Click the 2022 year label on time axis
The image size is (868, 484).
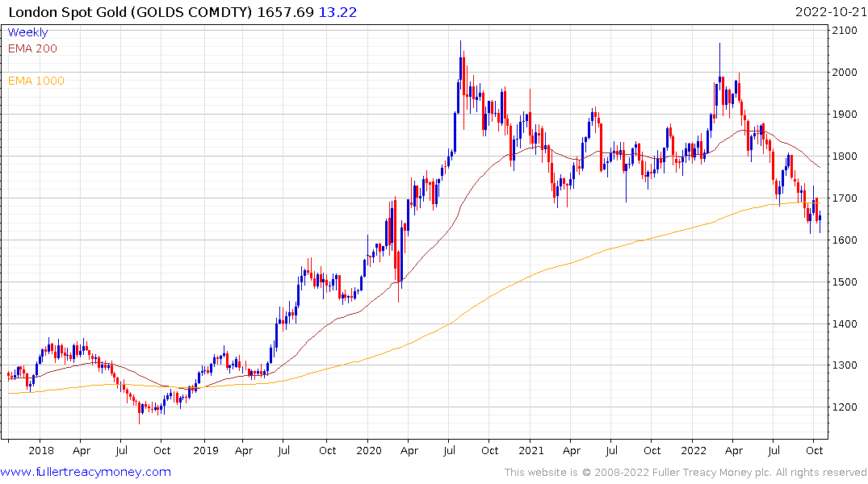point(694,450)
